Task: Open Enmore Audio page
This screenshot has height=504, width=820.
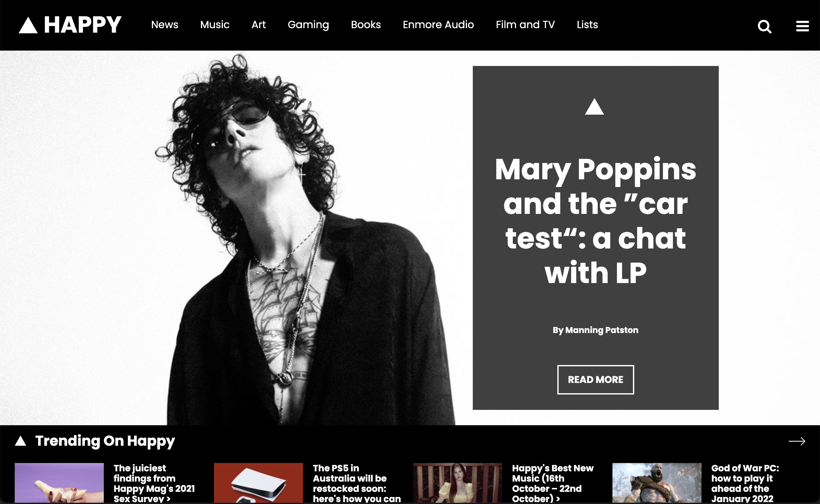Action: click(438, 25)
